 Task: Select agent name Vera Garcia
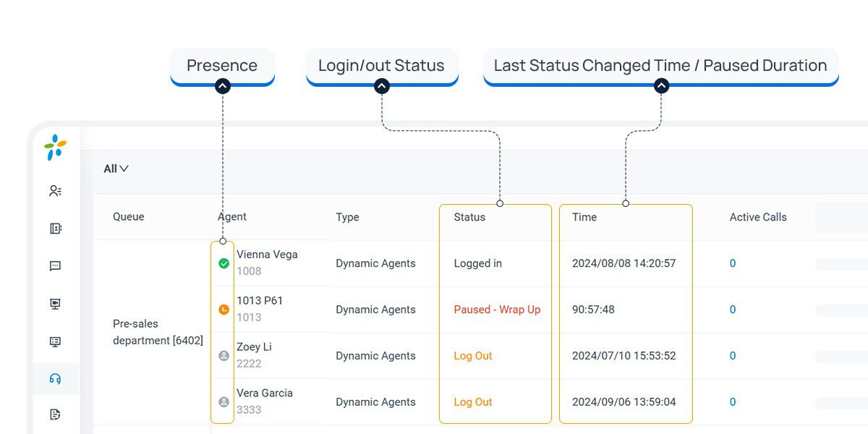point(265,393)
